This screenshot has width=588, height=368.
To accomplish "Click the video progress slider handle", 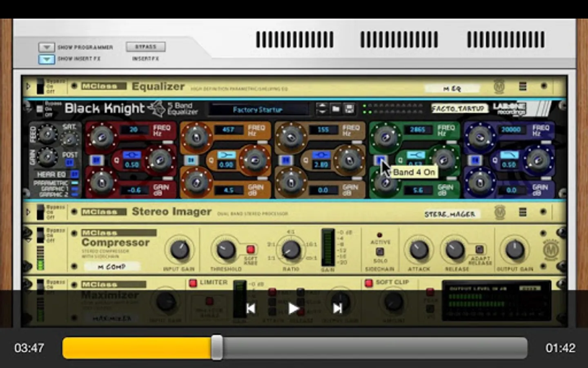I will click(217, 348).
